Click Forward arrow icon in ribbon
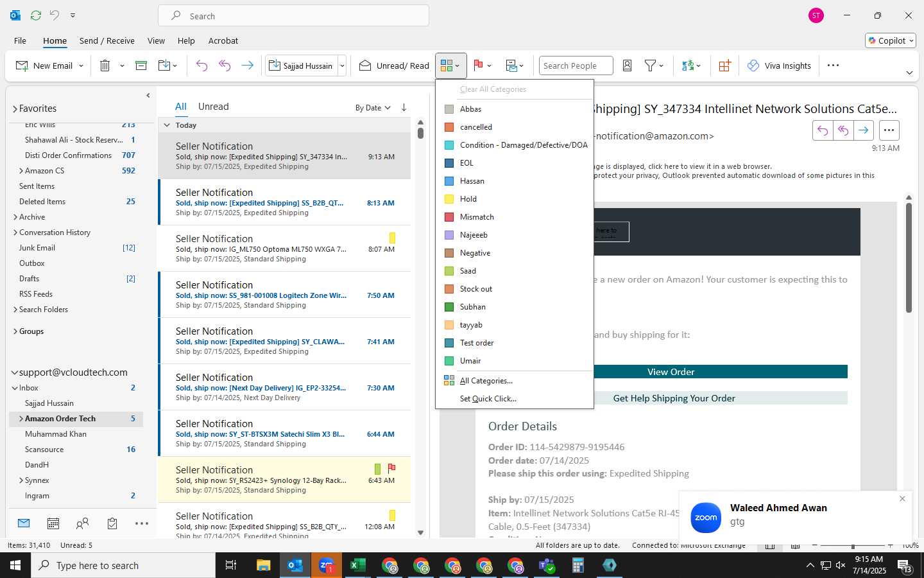Screen dimensions: 924x578 click(x=247, y=66)
